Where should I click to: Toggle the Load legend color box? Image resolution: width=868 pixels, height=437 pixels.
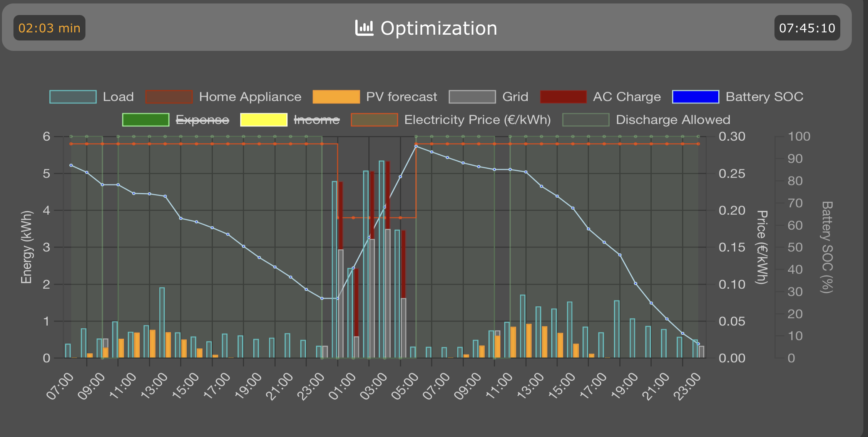pyautogui.click(x=73, y=97)
